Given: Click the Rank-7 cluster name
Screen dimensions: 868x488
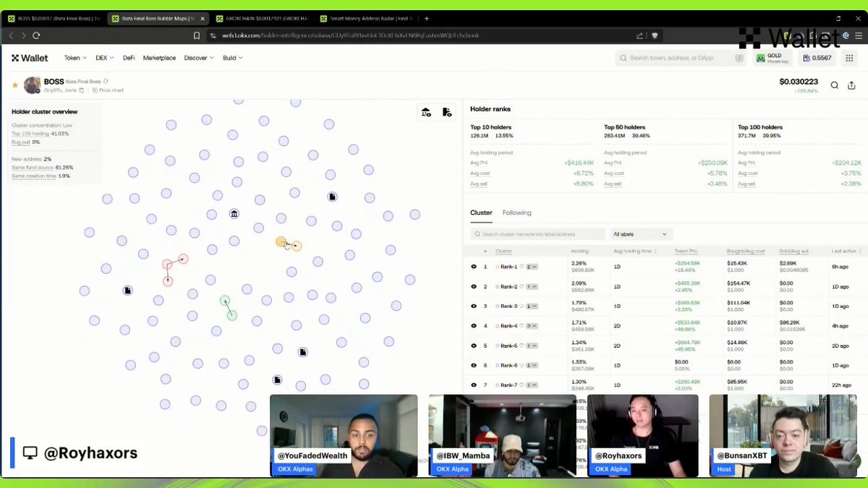Looking at the screenshot, I should [x=509, y=385].
